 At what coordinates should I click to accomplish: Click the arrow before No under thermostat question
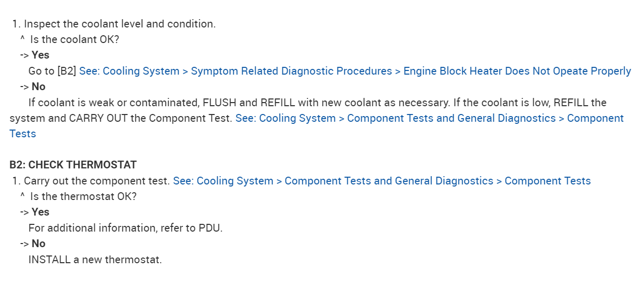pyautogui.click(x=24, y=244)
